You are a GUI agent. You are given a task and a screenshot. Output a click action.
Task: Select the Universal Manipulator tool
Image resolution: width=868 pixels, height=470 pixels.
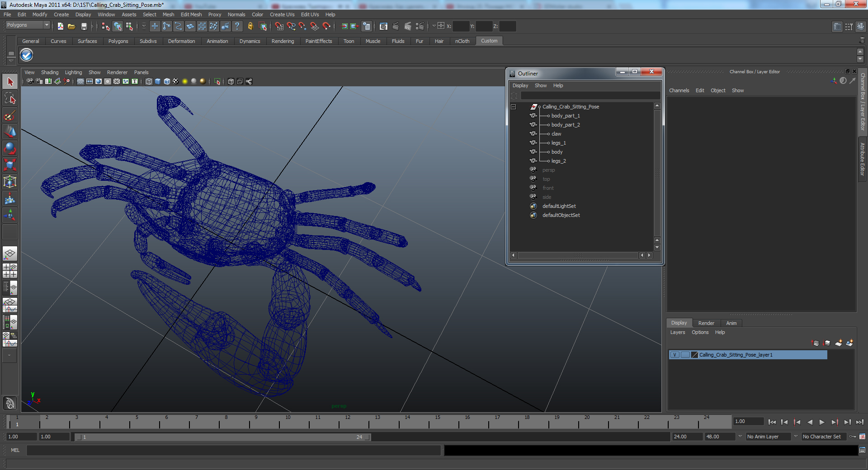click(10, 182)
